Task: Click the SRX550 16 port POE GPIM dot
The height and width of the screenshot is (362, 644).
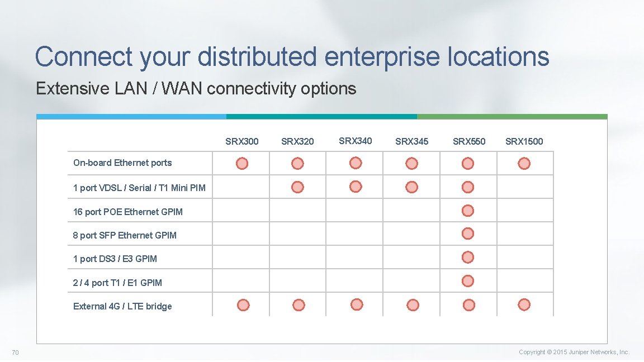Action: coord(468,211)
